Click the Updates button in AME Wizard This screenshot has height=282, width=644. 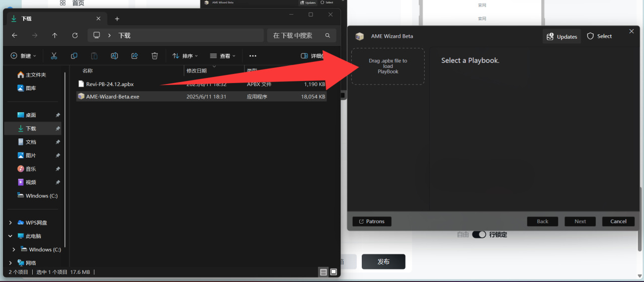(x=561, y=36)
